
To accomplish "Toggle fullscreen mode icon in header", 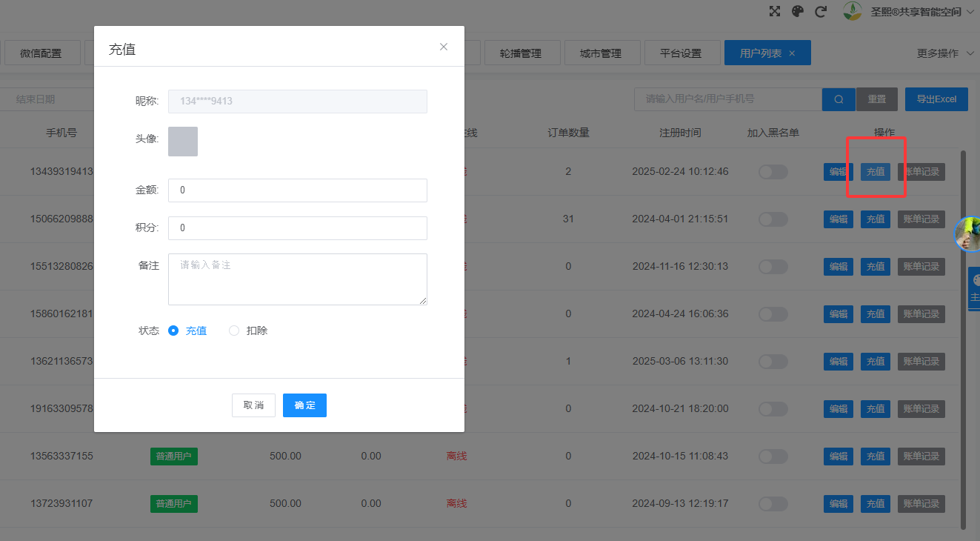I will pos(775,11).
